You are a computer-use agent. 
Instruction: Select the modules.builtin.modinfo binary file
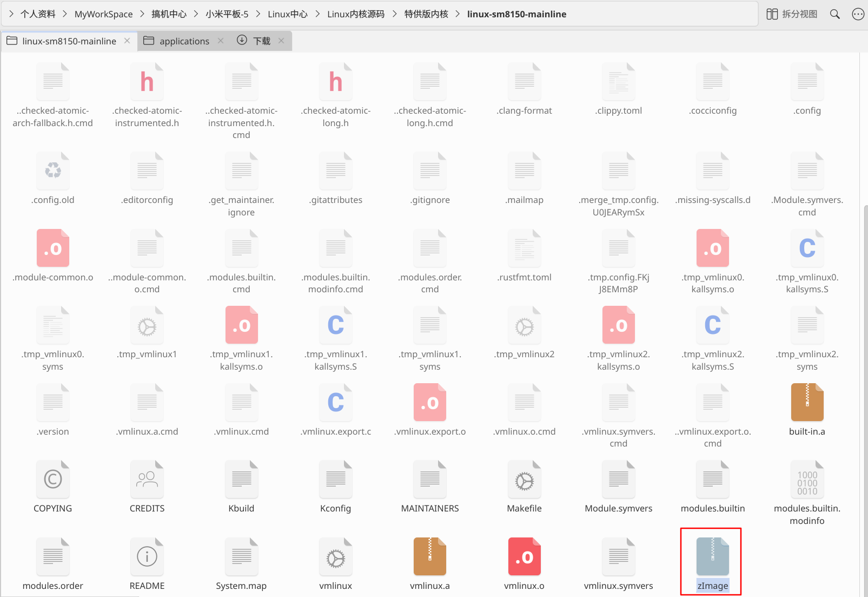[807, 493]
